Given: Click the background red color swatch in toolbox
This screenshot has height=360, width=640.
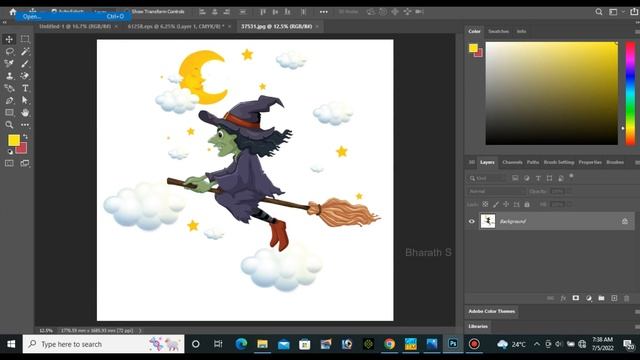Looking at the screenshot, I should (x=23, y=149).
